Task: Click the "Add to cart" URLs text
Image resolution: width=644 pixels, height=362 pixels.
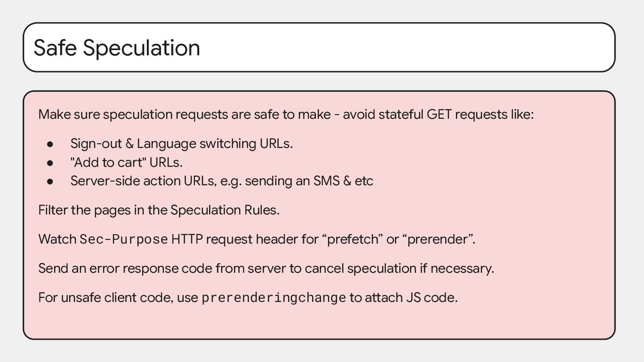Action: pos(127,163)
